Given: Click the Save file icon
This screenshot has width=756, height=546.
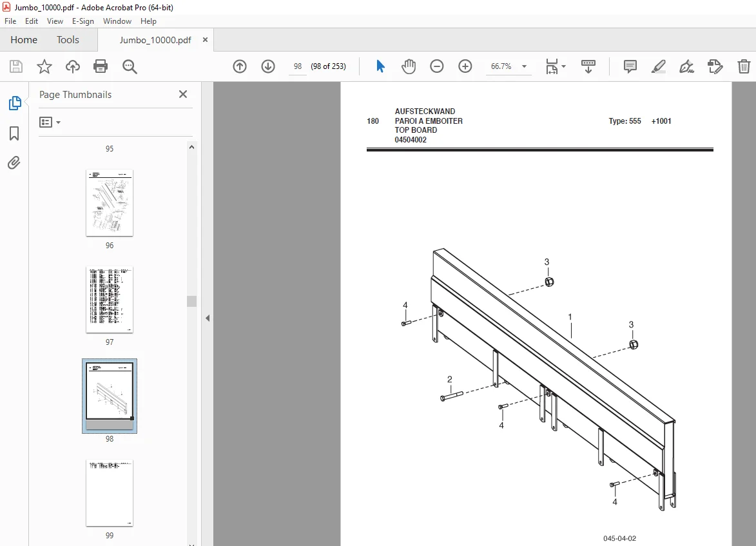Looking at the screenshot, I should (16, 66).
